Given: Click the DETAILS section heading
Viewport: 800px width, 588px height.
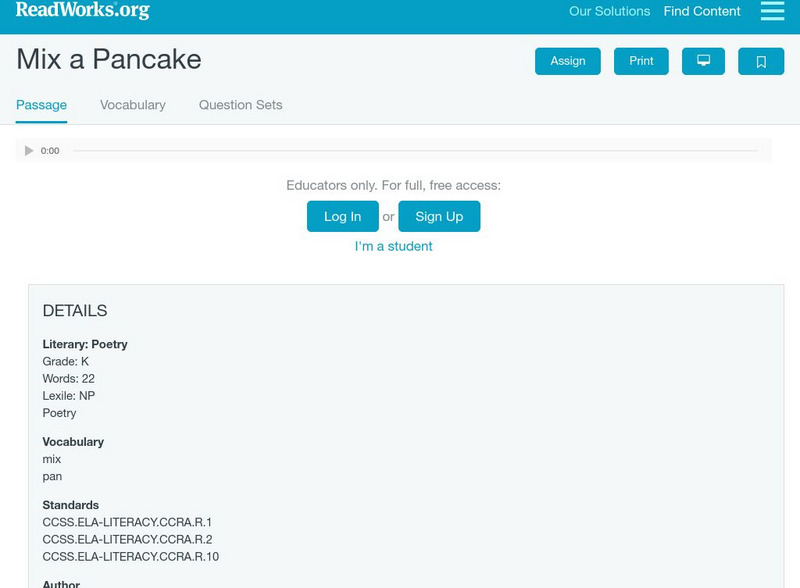Looking at the screenshot, I should [74, 310].
